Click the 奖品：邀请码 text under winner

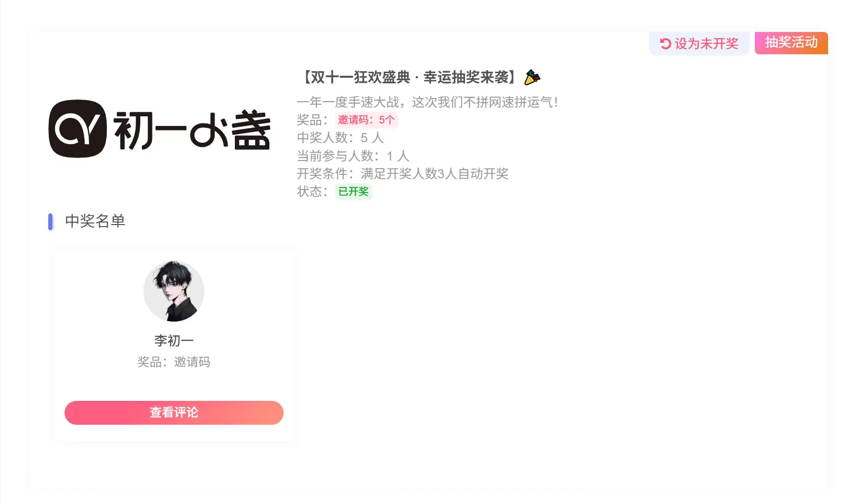(174, 362)
